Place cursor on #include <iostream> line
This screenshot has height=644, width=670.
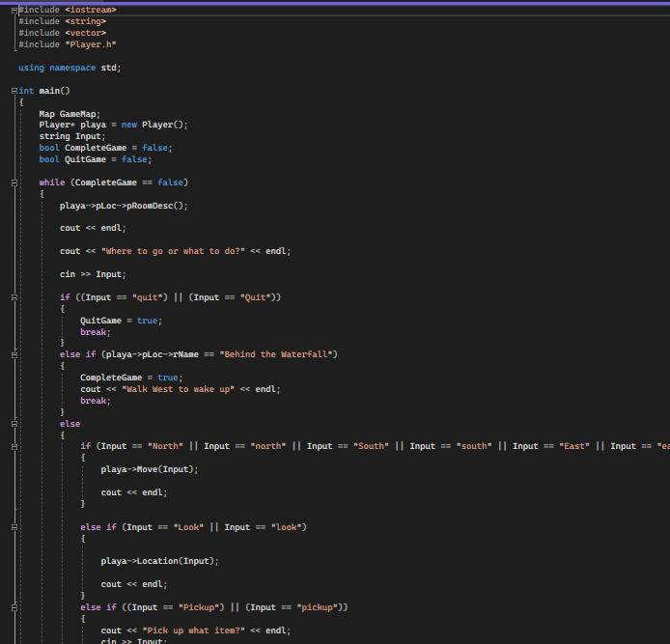(68, 10)
